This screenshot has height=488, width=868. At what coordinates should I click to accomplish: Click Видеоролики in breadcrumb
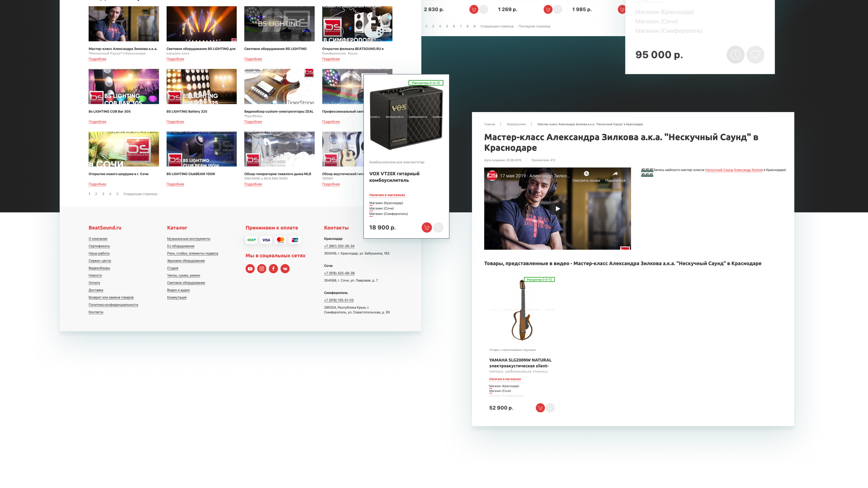(516, 124)
